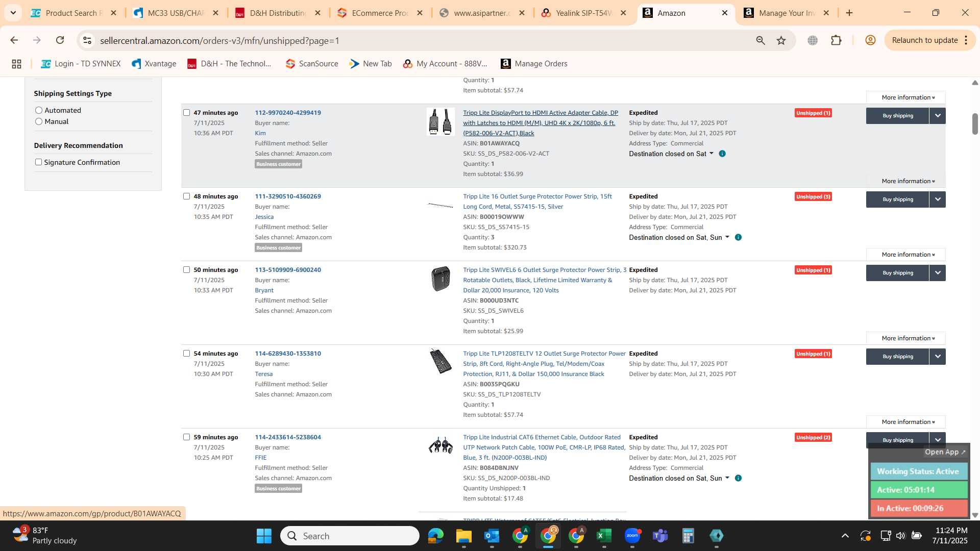Screen dimensions: 980x551
Task: Reload the current page
Action: (x=60, y=40)
